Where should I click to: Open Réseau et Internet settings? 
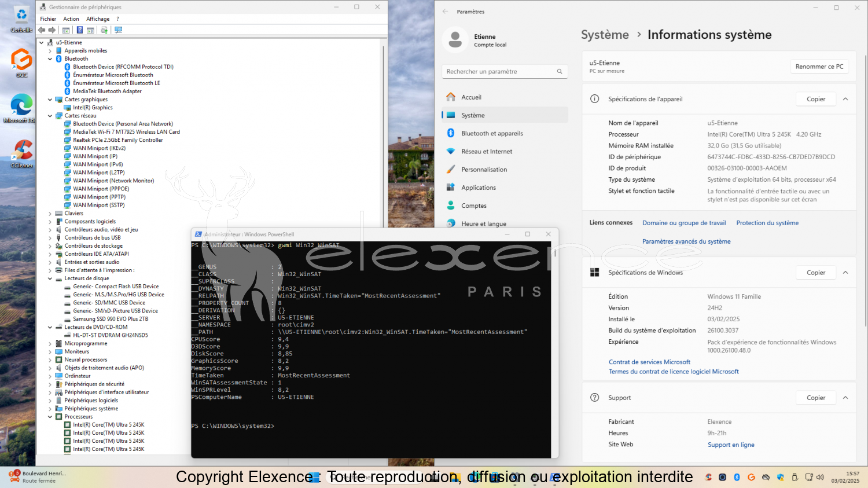505,152
